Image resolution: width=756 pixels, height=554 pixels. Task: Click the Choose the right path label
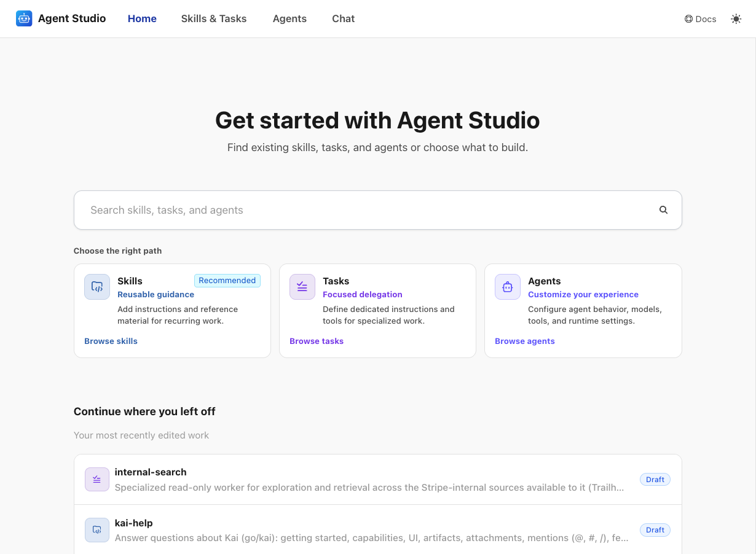[117, 251]
